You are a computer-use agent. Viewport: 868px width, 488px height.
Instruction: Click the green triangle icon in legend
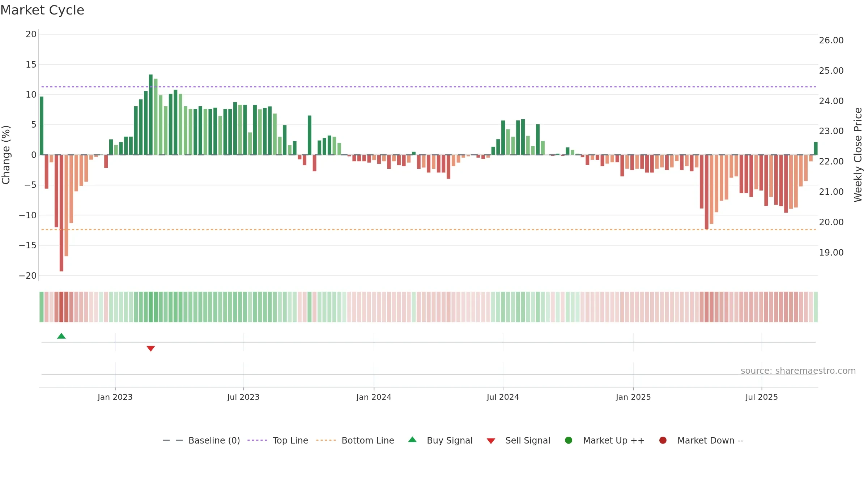pos(412,440)
